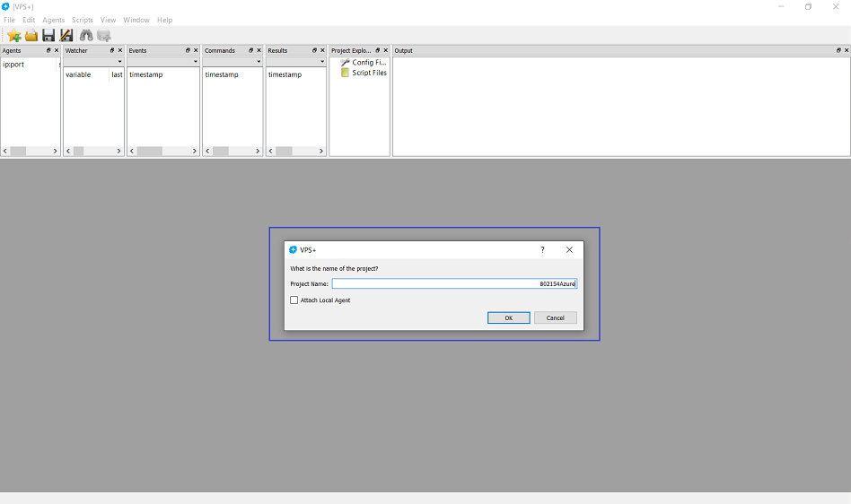851x504 pixels.
Task: Undock the Results panel
Action: [x=314, y=50]
